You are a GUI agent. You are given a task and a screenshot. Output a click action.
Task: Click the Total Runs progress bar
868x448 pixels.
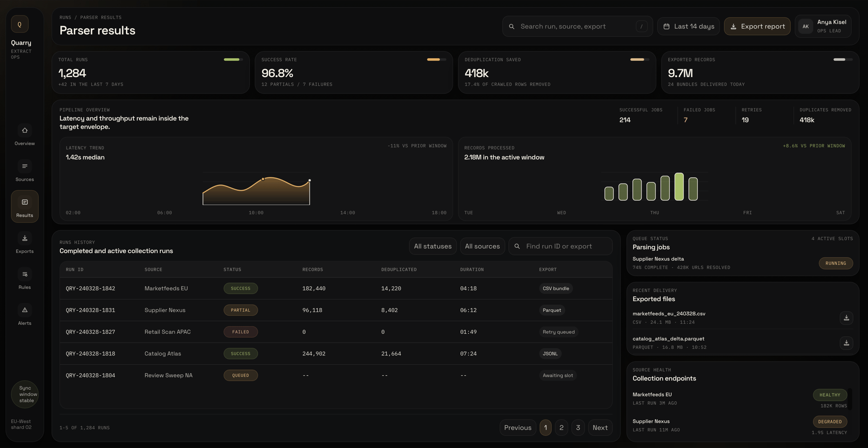click(x=233, y=60)
